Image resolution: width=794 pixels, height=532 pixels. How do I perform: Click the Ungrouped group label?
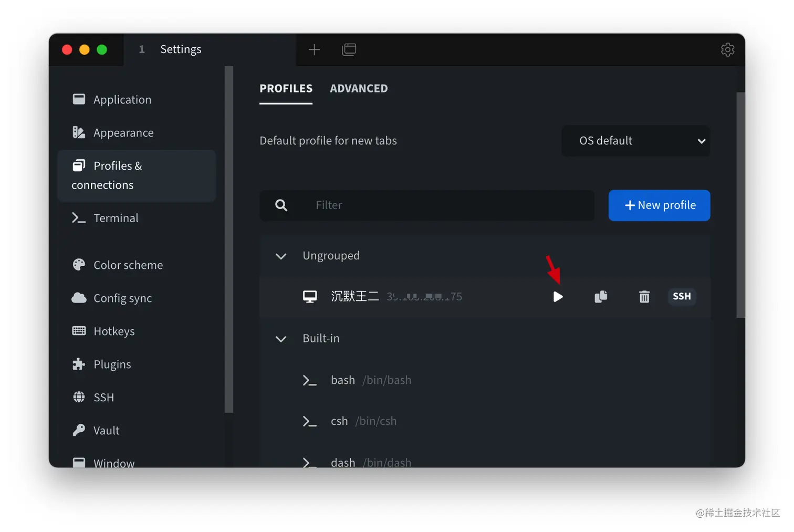pos(331,256)
